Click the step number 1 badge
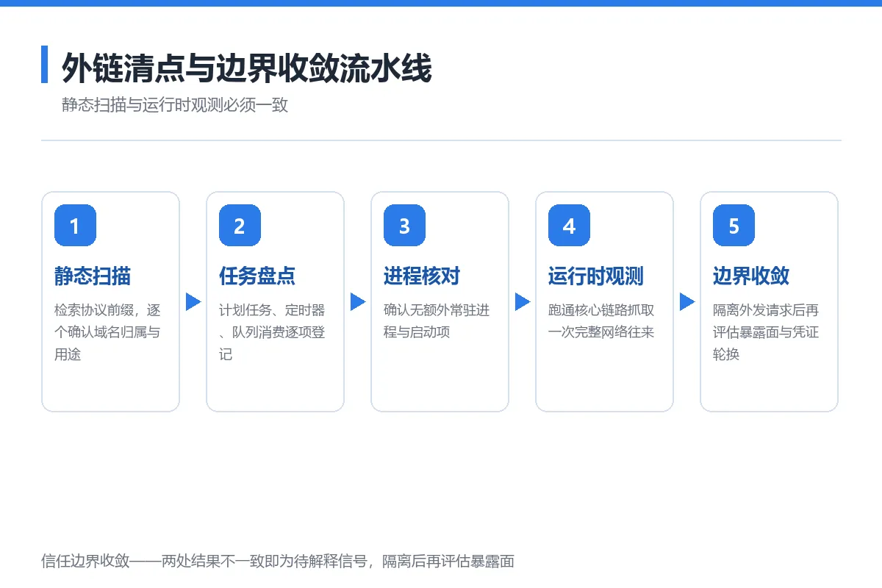Image resolution: width=882 pixels, height=588 pixels. click(x=75, y=226)
